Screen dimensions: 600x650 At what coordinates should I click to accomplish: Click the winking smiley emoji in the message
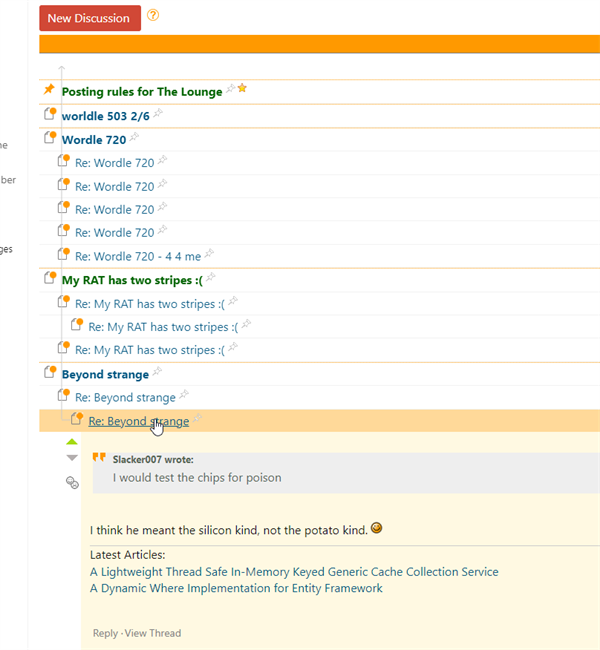click(x=377, y=528)
